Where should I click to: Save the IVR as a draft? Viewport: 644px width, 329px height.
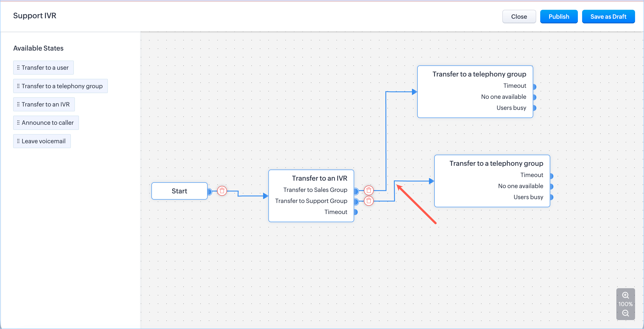pos(608,17)
